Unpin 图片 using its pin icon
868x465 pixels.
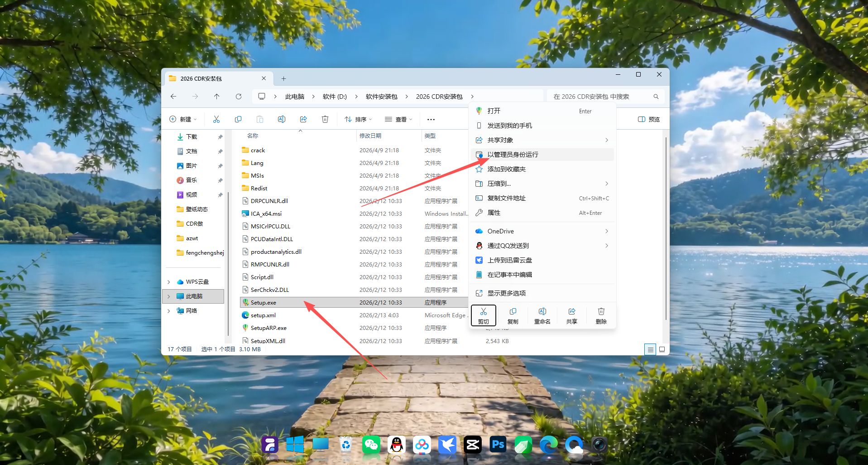[220, 166]
